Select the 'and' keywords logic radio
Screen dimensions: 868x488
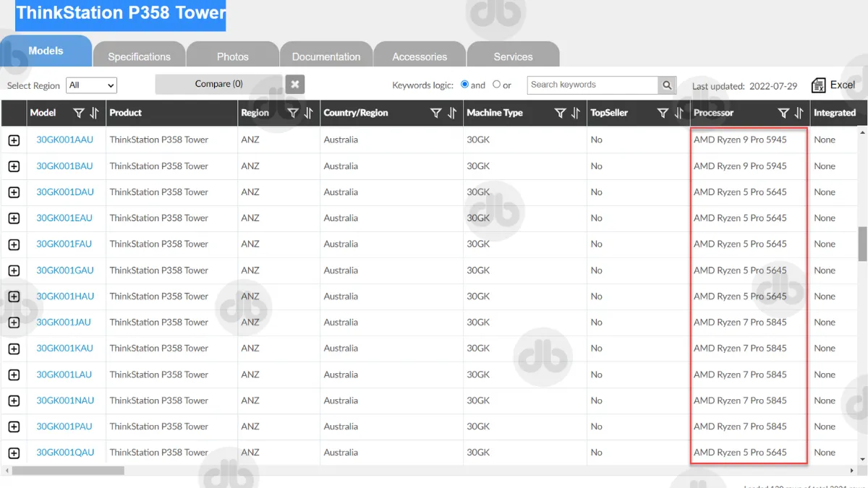click(465, 85)
